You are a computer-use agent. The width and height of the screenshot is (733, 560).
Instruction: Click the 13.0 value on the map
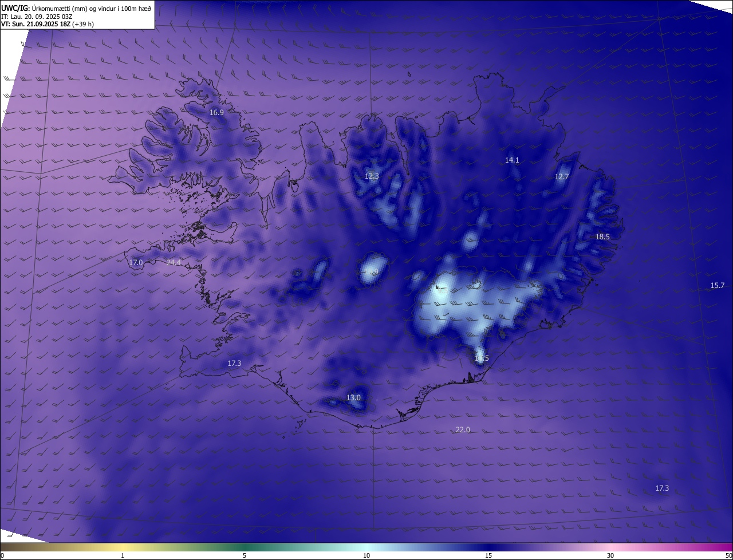[353, 398]
